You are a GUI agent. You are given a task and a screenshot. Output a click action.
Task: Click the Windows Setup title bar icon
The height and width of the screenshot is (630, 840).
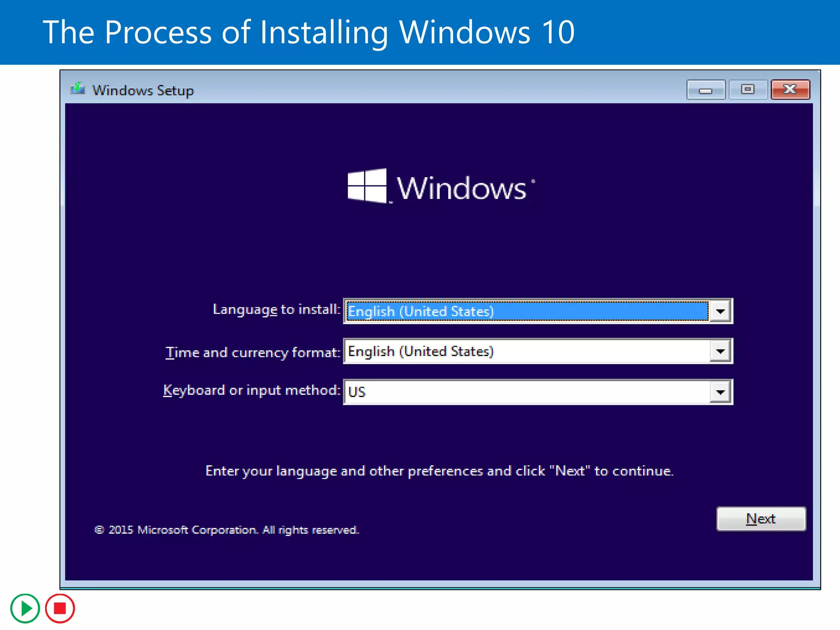pos(77,89)
